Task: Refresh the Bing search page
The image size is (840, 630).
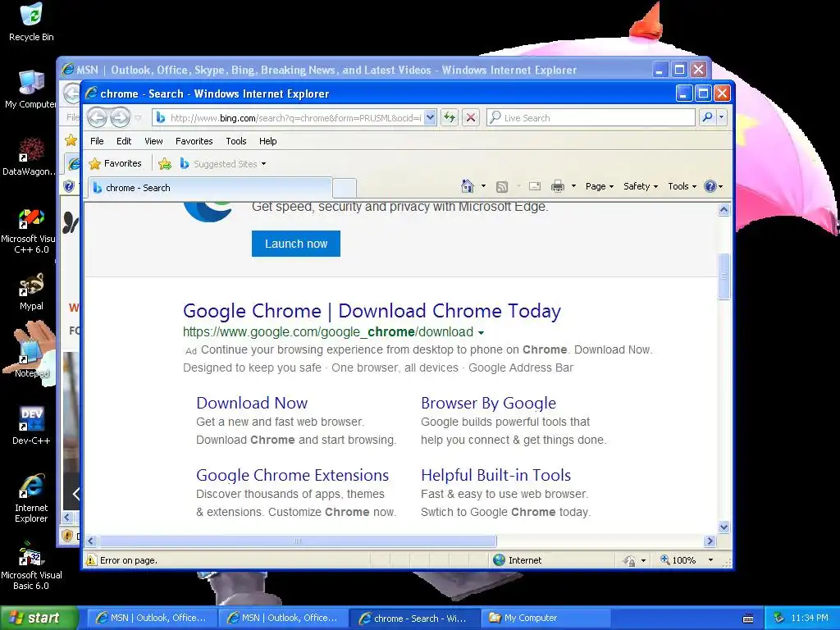Action: (x=450, y=117)
